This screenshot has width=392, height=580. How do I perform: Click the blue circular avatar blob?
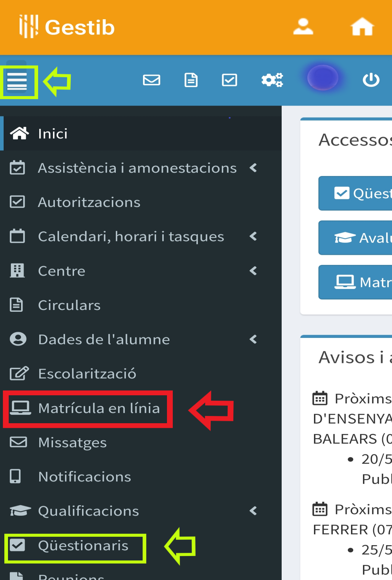[323, 78]
